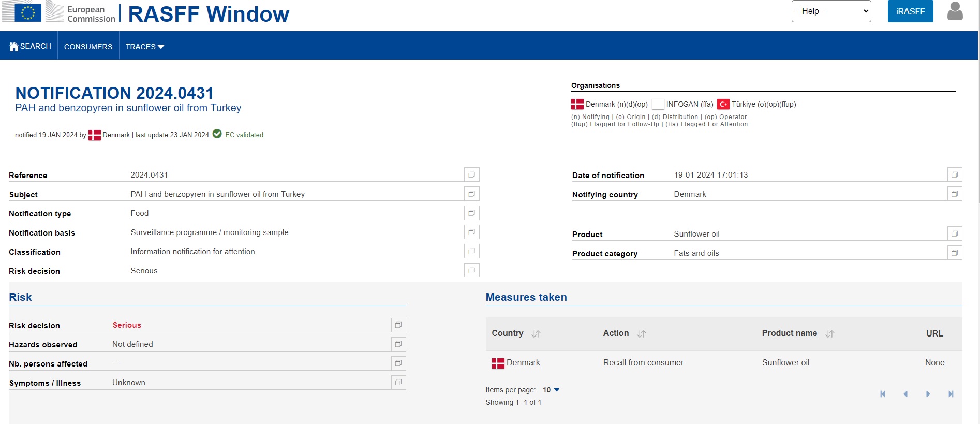
Task: Copy the Product value icon
Action: tap(955, 234)
